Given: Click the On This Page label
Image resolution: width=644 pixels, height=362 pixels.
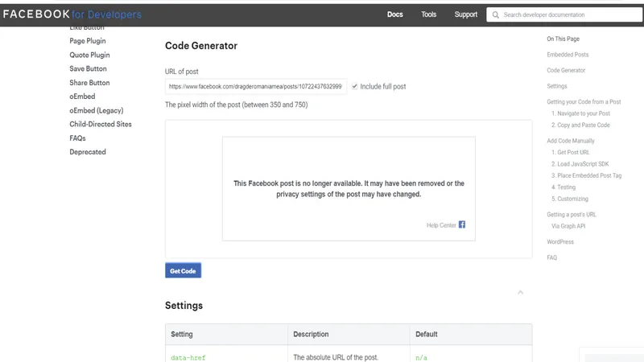Looking at the screenshot, I should pos(563,39).
